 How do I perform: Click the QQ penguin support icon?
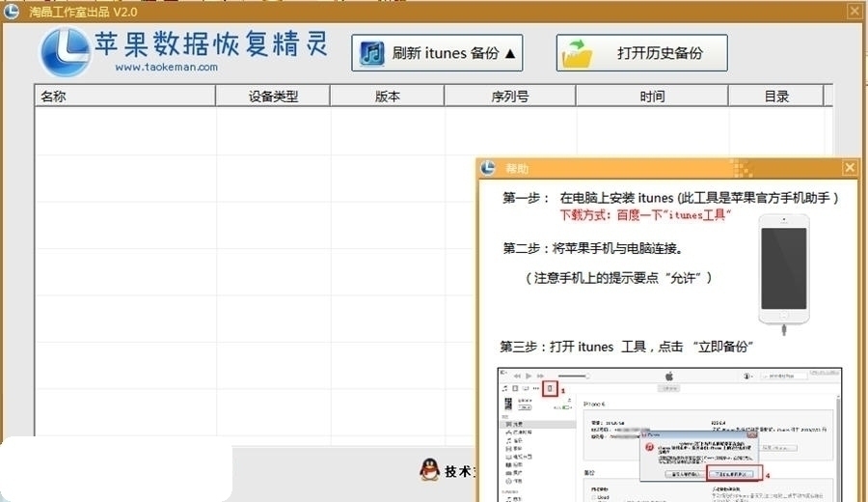429,470
